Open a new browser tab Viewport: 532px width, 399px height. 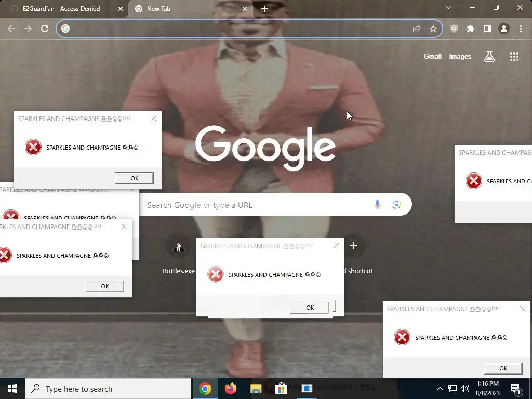coord(264,9)
